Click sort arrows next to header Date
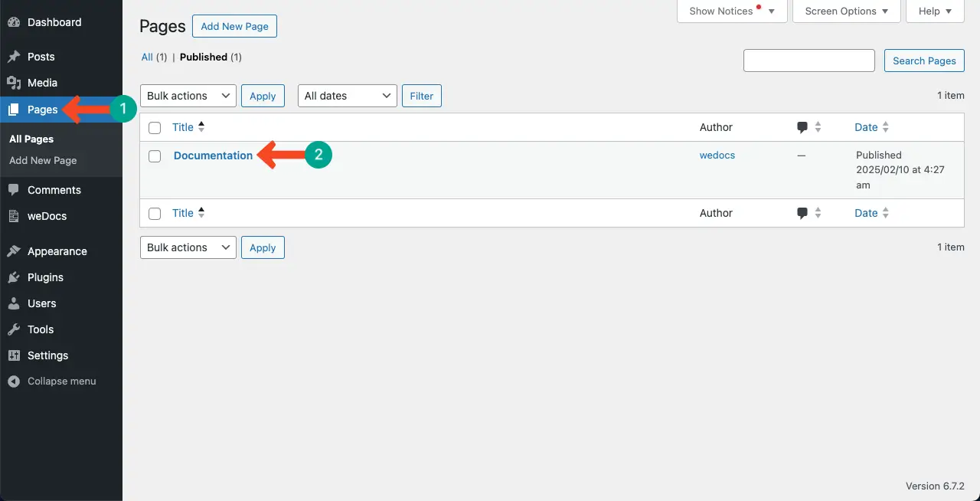 (x=885, y=127)
